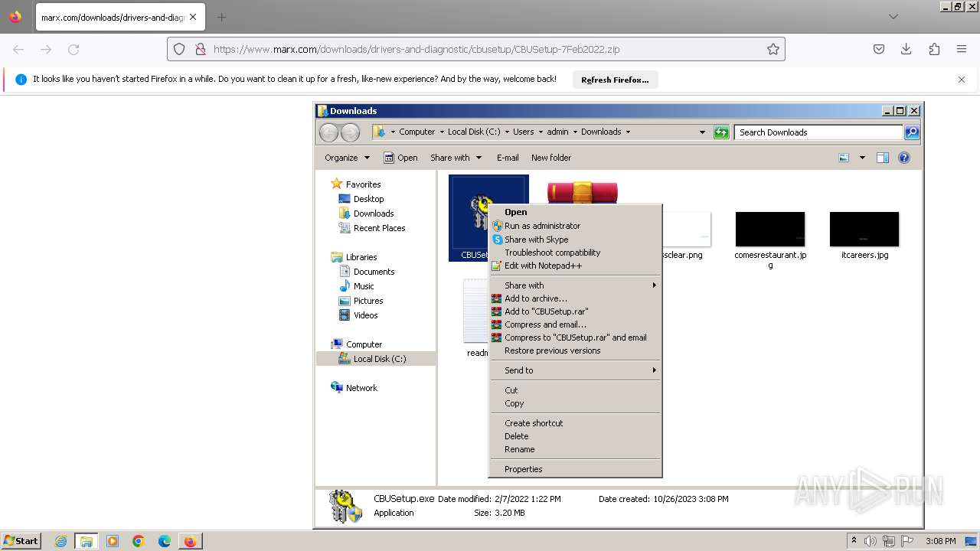Select Pictures library
Image resolution: width=980 pixels, height=551 pixels.
[361, 301]
